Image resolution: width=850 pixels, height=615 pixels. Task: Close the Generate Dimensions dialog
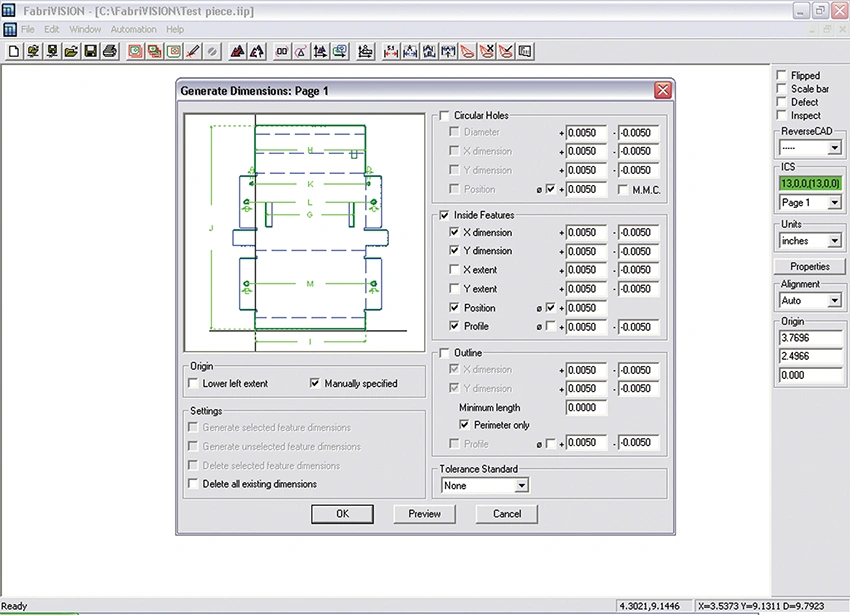tap(663, 90)
